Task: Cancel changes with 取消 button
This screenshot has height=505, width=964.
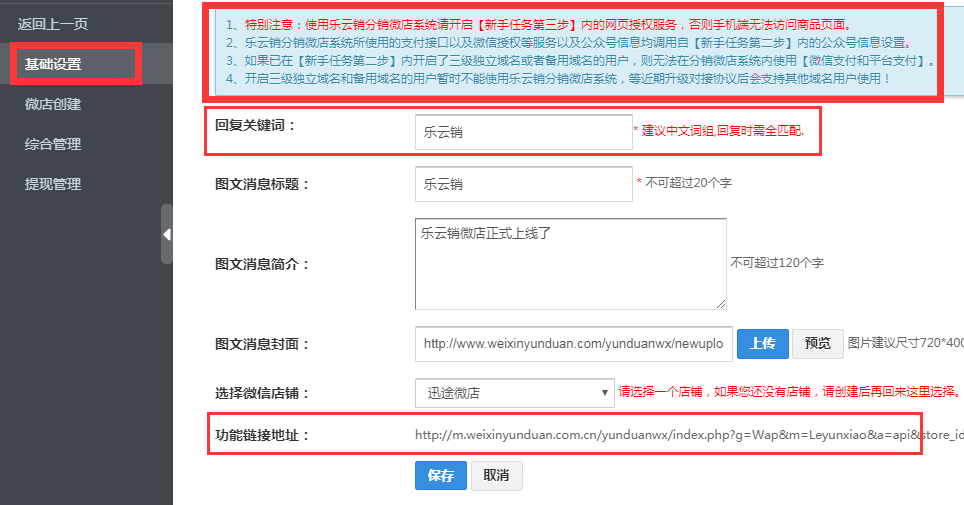Action: click(496, 476)
